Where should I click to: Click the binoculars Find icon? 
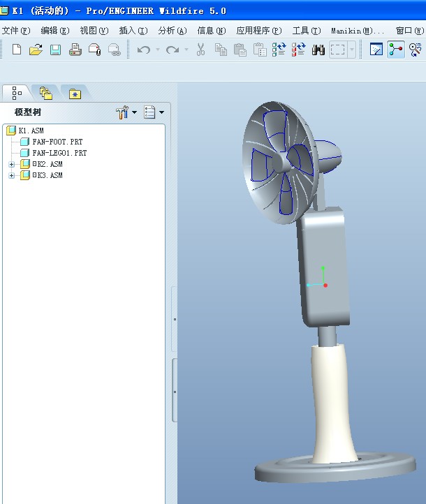[318, 50]
